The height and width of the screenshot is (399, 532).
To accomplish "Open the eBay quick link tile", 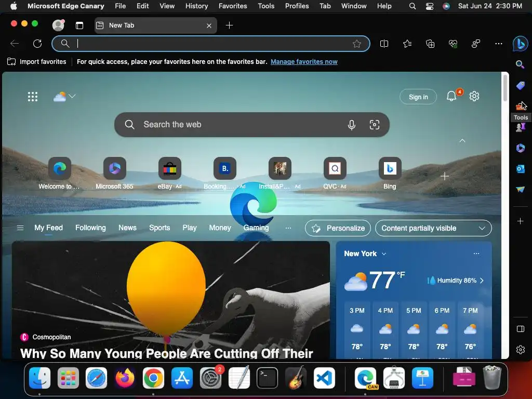I will (x=170, y=174).
